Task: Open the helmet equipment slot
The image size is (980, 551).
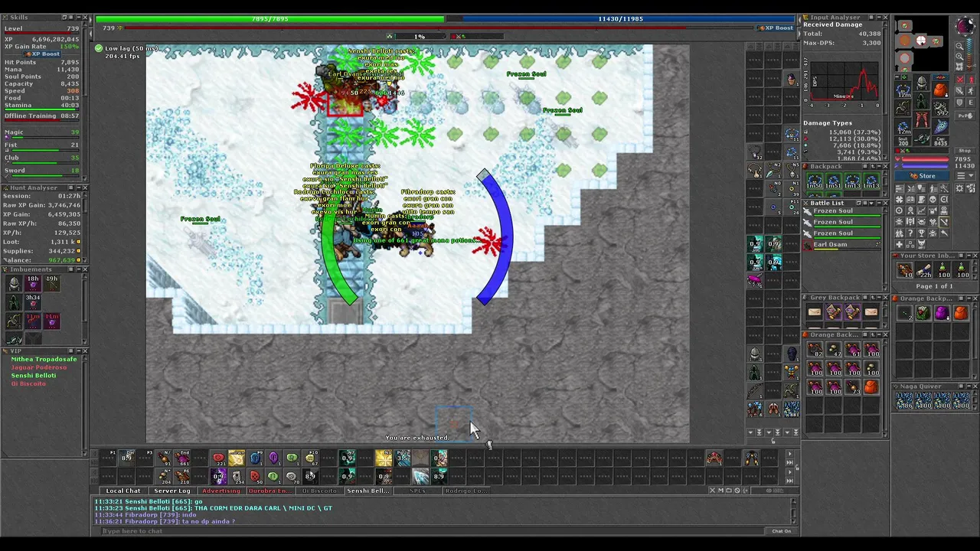Action: point(922,83)
